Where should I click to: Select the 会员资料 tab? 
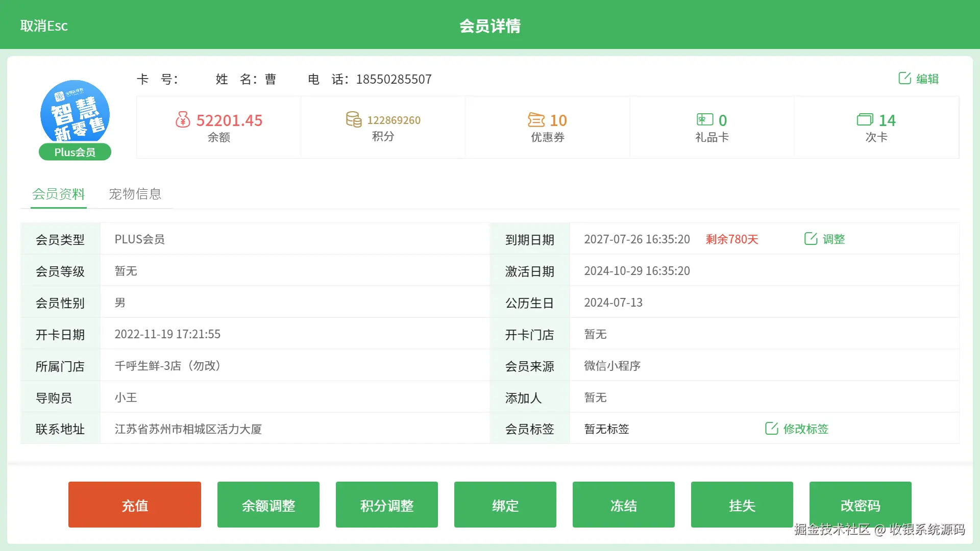59,194
